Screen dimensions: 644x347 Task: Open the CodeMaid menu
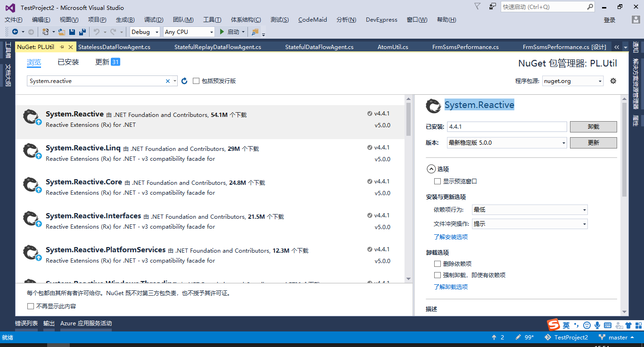313,20
